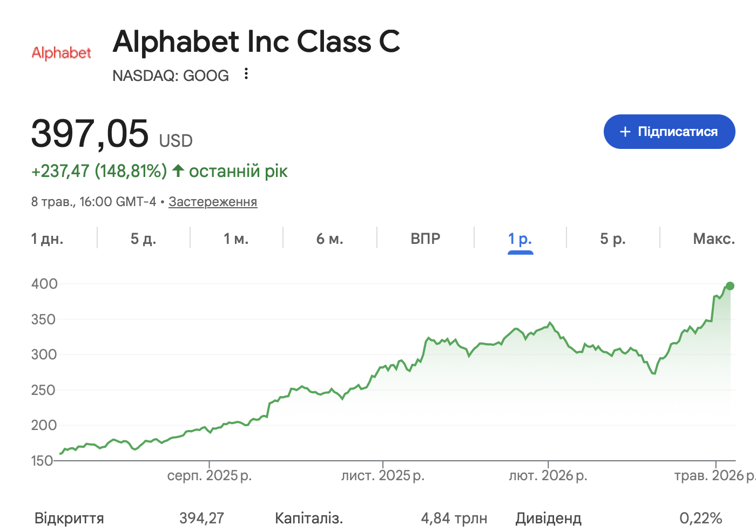The height and width of the screenshot is (532, 756).
Task: Click the chart at серп. 2025 р. marker
Action: pyautogui.click(x=210, y=475)
